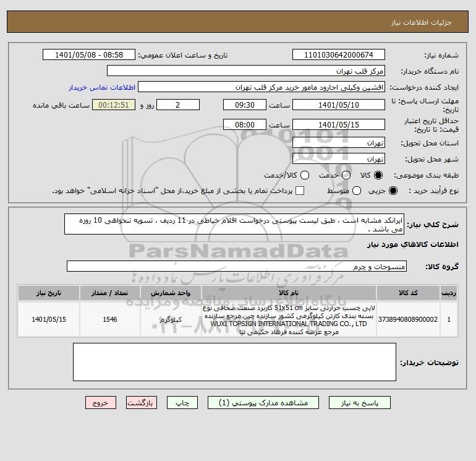Click the خروج exit button

tap(101, 403)
